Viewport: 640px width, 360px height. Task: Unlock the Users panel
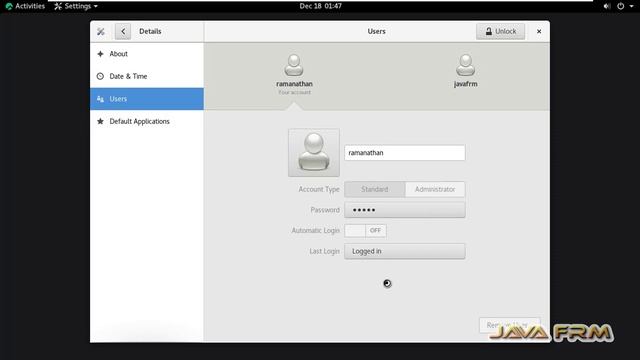point(500,31)
